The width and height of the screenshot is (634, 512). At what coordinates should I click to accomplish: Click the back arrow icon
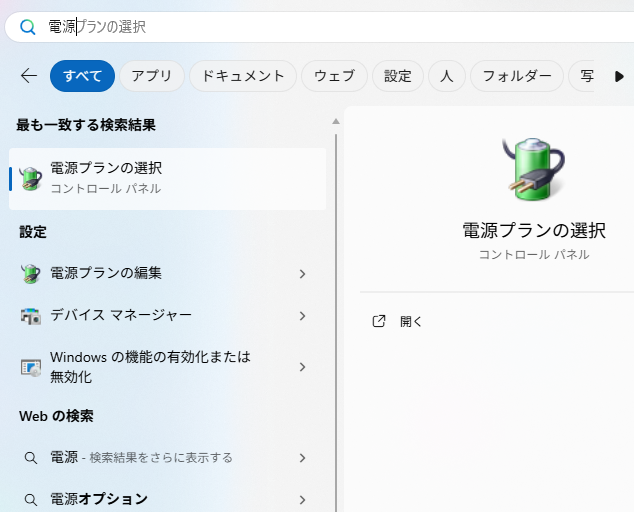pos(29,76)
